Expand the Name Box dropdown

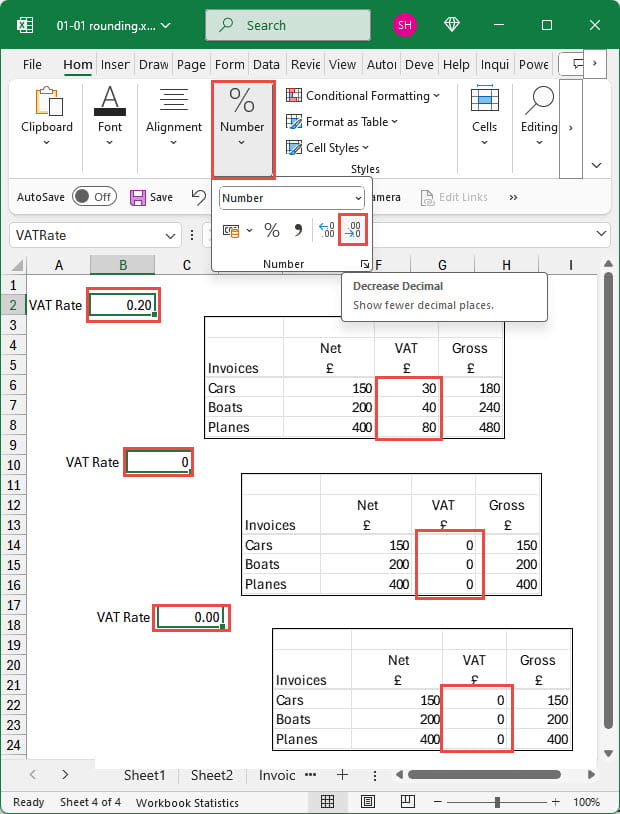169,235
